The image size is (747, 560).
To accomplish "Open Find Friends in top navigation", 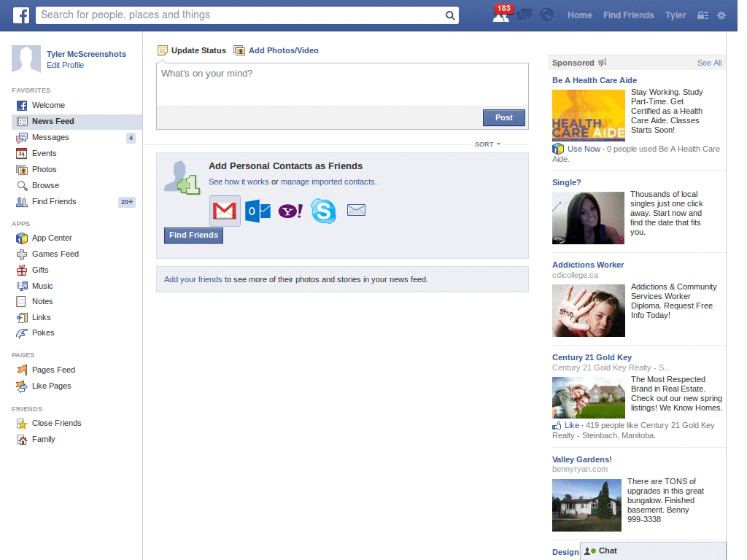I will [x=628, y=15].
